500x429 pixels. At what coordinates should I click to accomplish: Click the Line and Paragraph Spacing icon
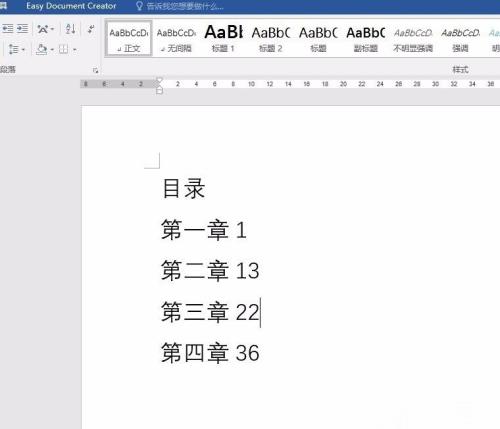click(13, 49)
